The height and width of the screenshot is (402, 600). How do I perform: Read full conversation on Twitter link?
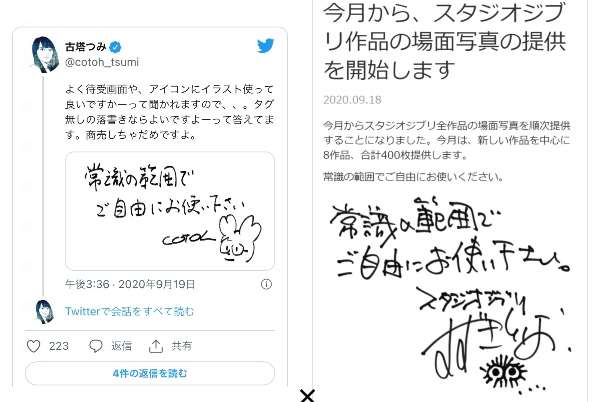[129, 311]
